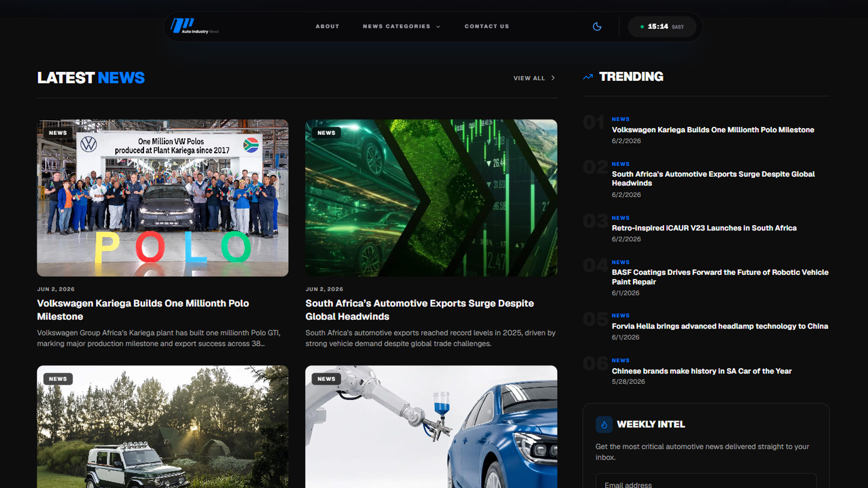Click NEWS category above Forvia Hella trending item
This screenshot has width=868, height=488.
(620, 316)
